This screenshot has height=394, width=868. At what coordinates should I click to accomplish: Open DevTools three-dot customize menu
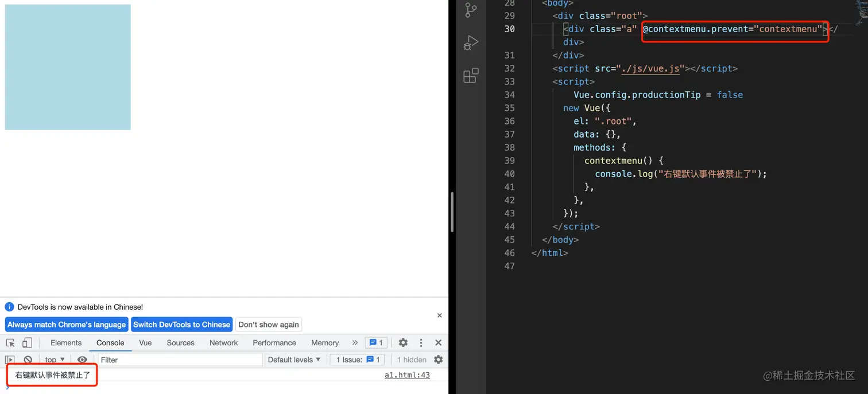[x=421, y=342]
